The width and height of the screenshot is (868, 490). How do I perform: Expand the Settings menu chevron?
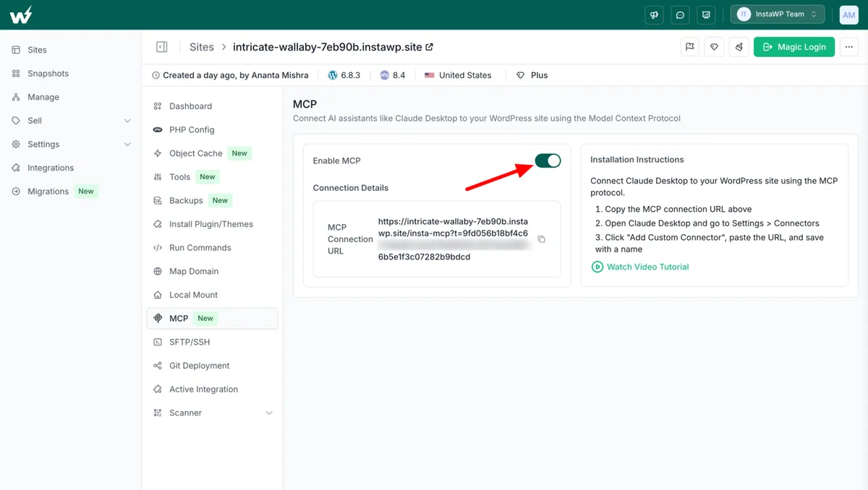click(x=127, y=145)
